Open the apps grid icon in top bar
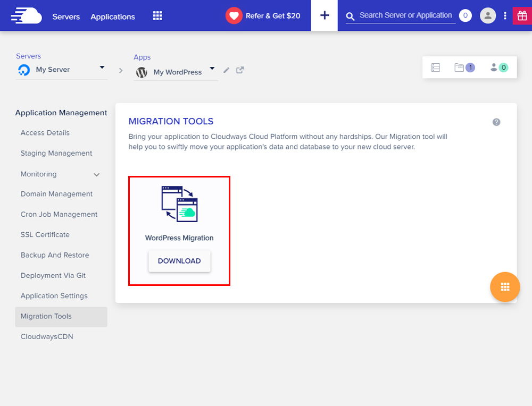532x406 pixels. pos(157,15)
